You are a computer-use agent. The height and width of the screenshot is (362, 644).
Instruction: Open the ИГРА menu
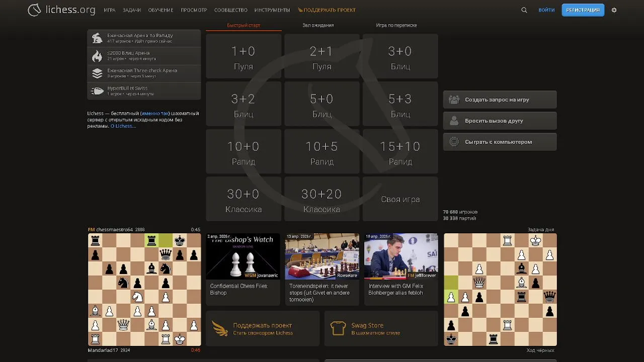pyautogui.click(x=110, y=10)
